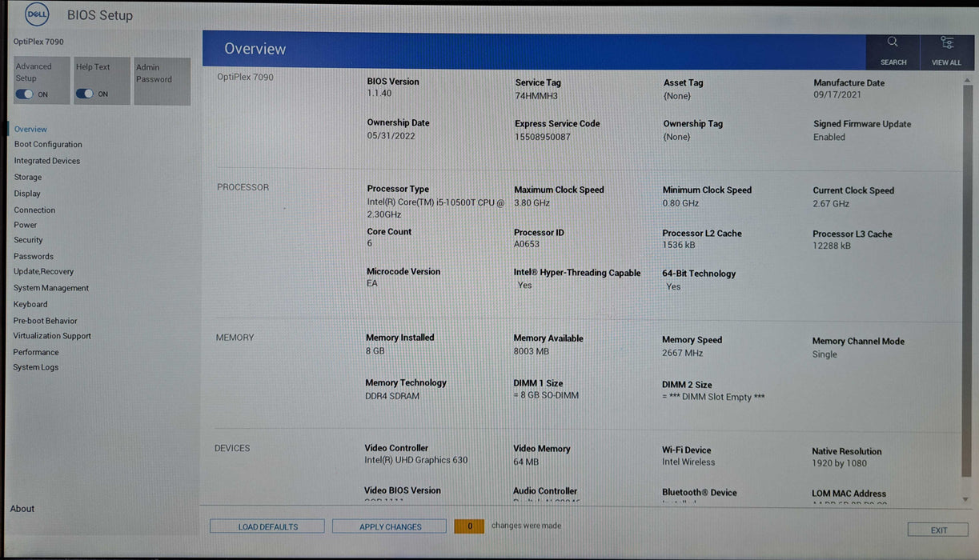Click Wi-Fi Device Intel Wireless
The image size is (979, 560).
688,462
